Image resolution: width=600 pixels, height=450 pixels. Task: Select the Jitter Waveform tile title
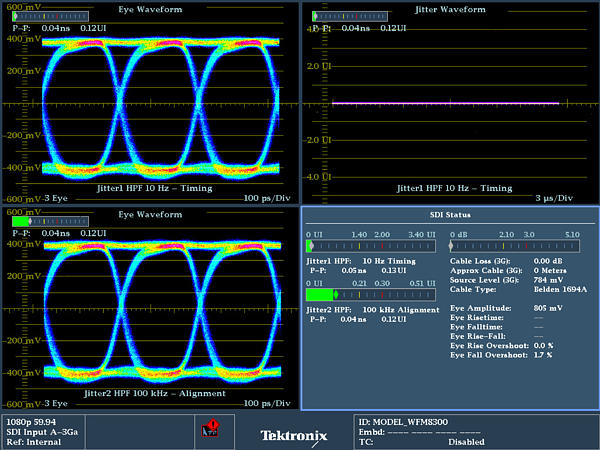449,9
